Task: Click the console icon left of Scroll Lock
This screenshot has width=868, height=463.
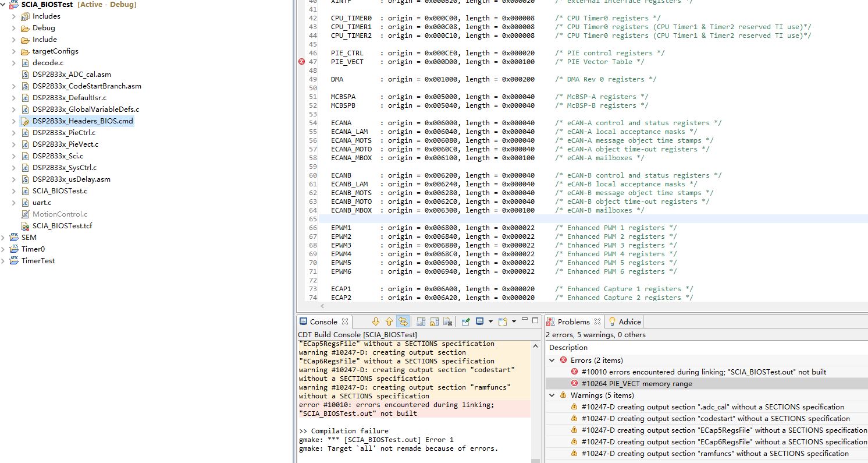Action: click(x=421, y=321)
